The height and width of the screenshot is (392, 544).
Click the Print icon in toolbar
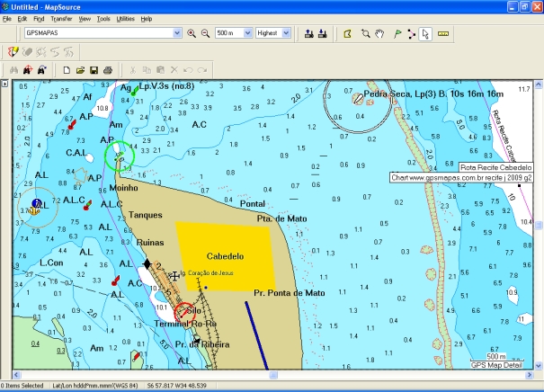[x=107, y=69]
